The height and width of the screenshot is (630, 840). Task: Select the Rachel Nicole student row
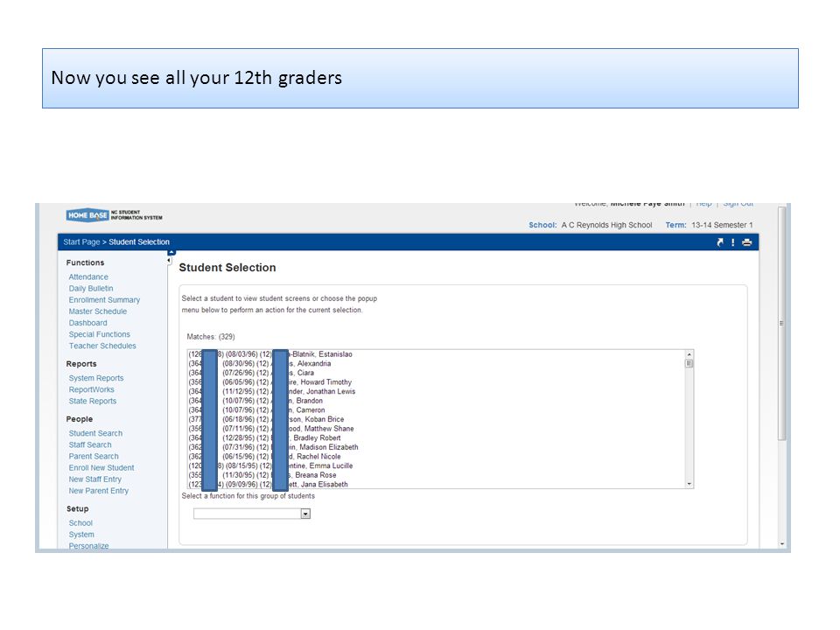(x=436, y=457)
